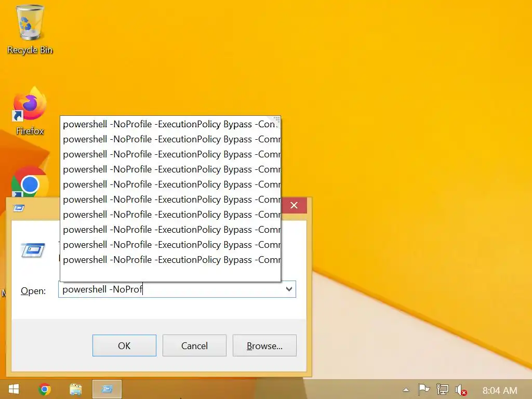This screenshot has height=399, width=532.
Task: Close the Run dialog window
Action: click(x=294, y=205)
